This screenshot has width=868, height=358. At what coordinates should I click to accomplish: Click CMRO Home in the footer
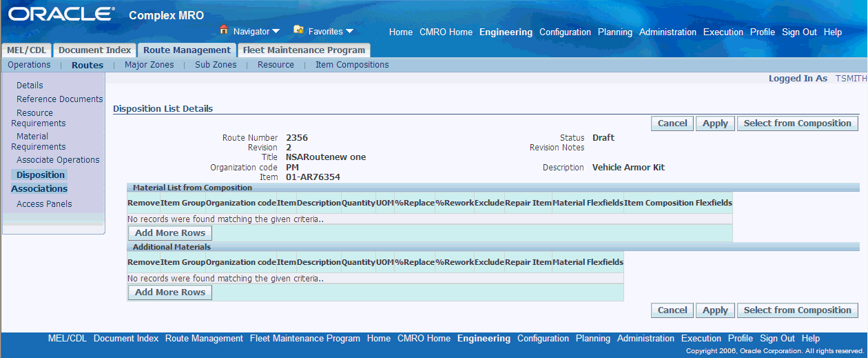pos(424,339)
